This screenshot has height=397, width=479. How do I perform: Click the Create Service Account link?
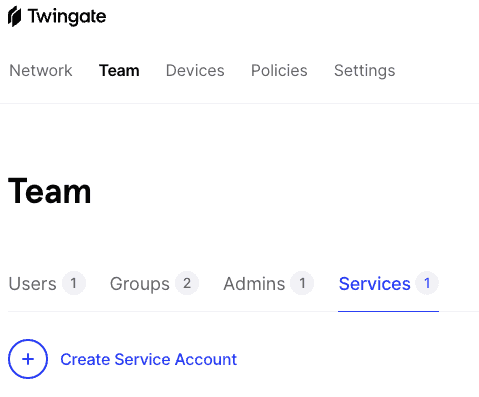click(149, 359)
